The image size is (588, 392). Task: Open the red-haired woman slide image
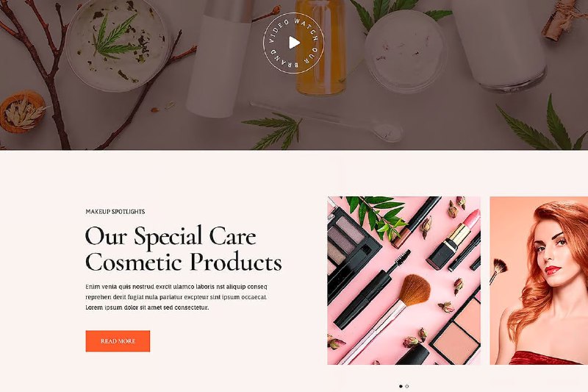[x=539, y=280]
